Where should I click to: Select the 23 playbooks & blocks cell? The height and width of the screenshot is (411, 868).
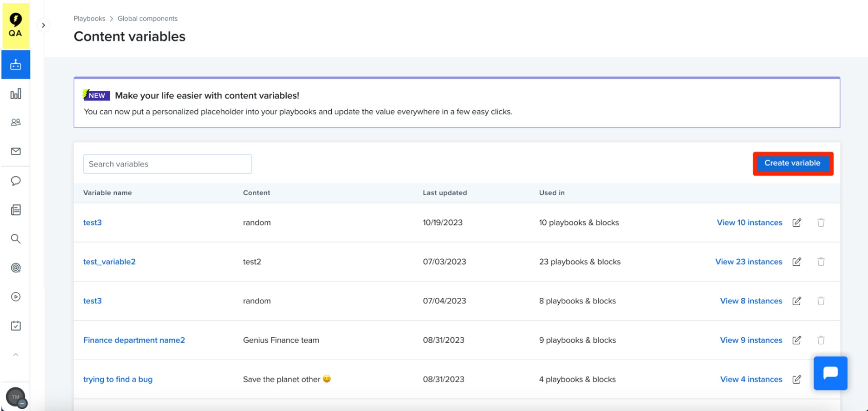click(x=580, y=262)
